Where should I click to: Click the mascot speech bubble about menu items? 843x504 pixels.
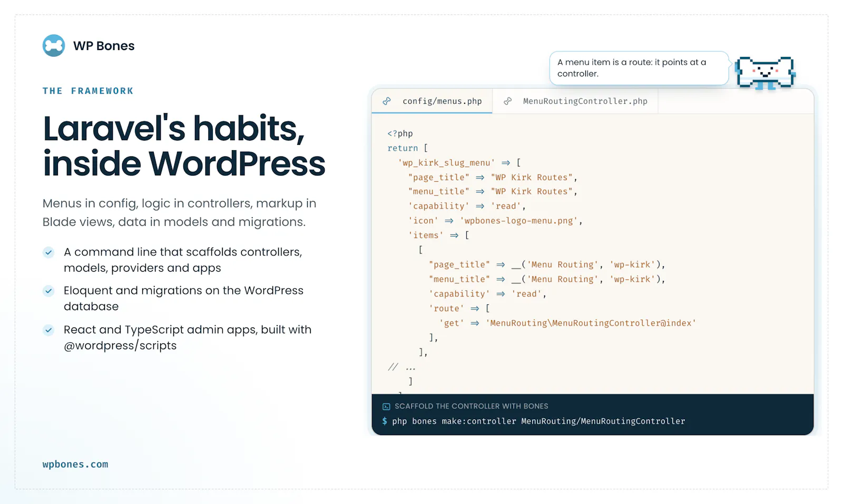point(639,68)
